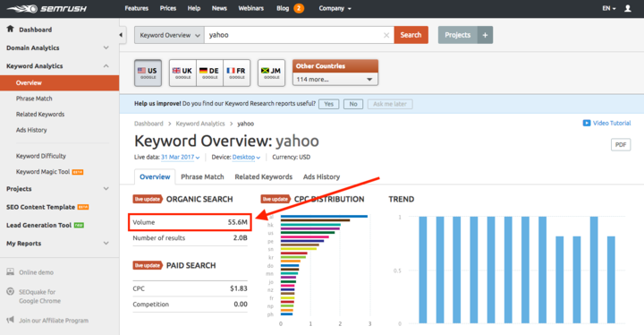
Task: Select the DE Google database
Action: point(210,73)
